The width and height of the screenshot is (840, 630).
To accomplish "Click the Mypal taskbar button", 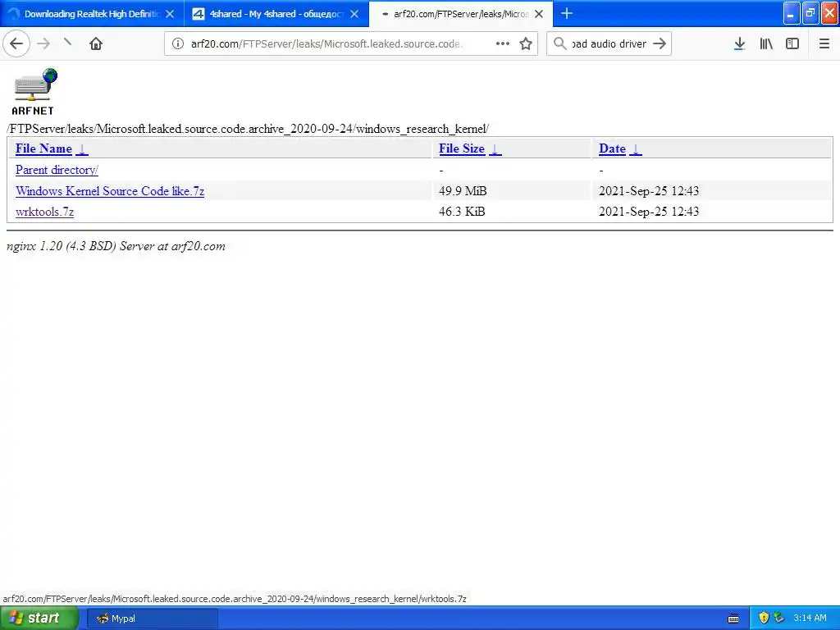I will pyautogui.click(x=152, y=619).
